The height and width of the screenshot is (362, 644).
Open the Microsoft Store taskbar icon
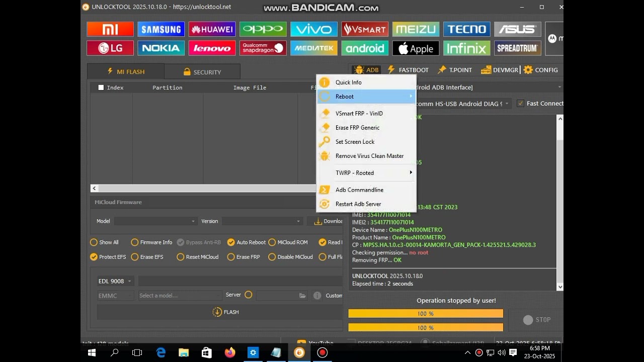click(x=207, y=353)
